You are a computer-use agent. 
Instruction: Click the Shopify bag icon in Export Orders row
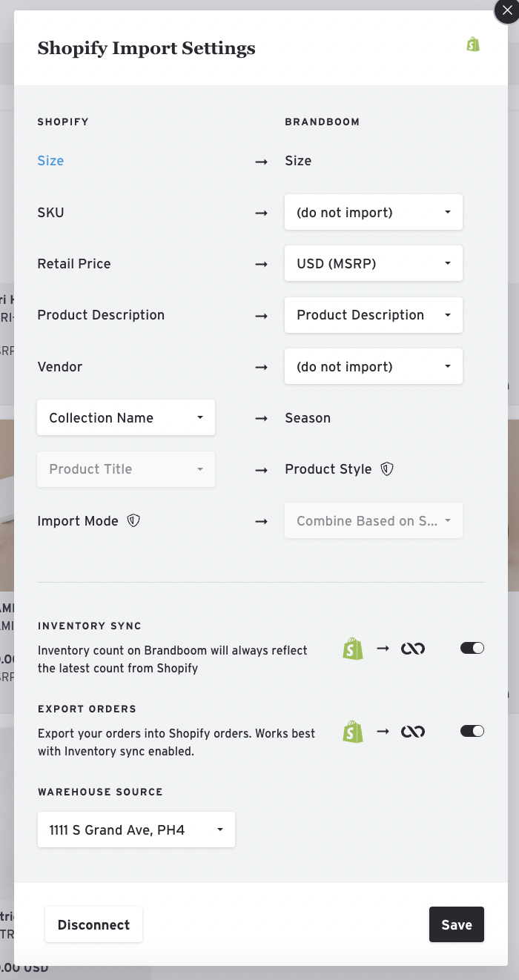tap(353, 731)
